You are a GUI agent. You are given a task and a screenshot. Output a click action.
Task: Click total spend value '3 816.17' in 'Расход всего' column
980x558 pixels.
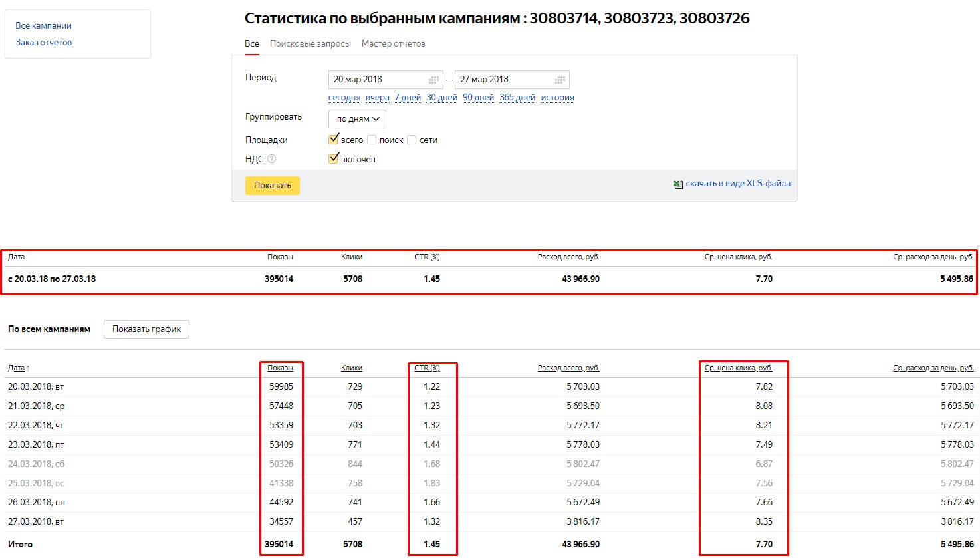pyautogui.click(x=583, y=522)
